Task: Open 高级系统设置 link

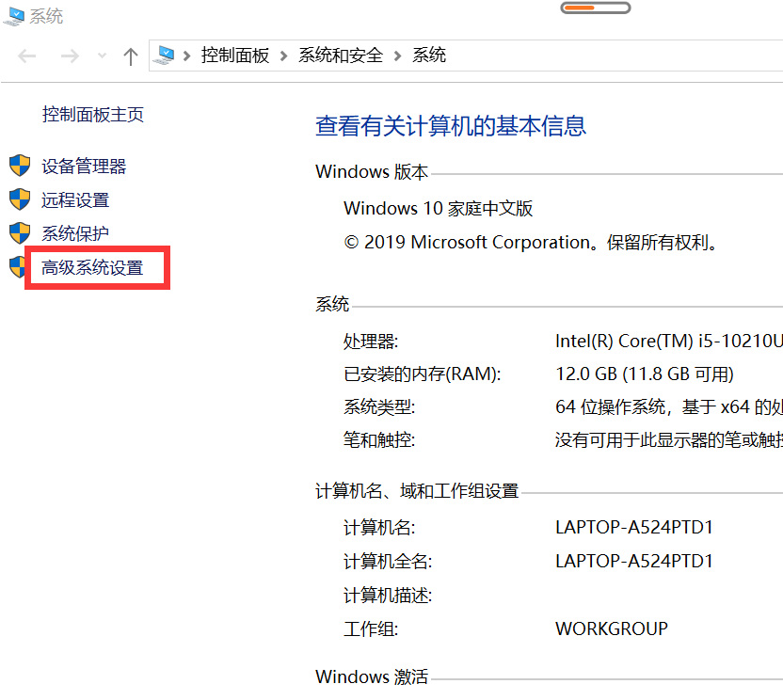Action: (x=92, y=267)
